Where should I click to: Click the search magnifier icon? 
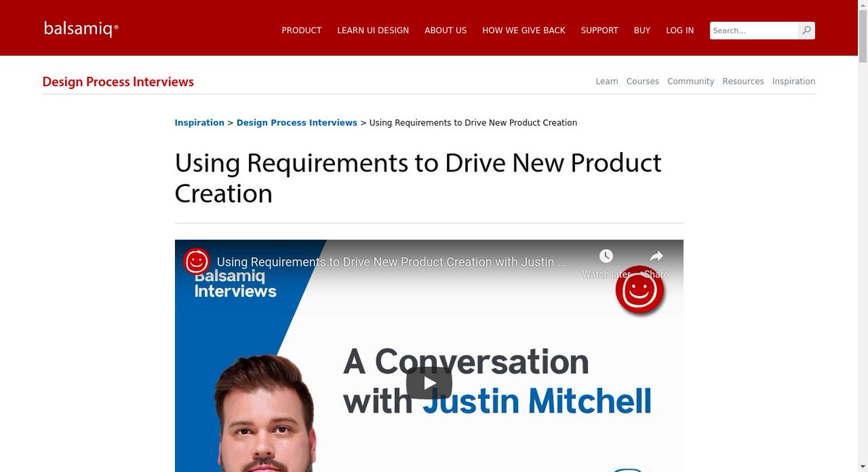click(806, 30)
